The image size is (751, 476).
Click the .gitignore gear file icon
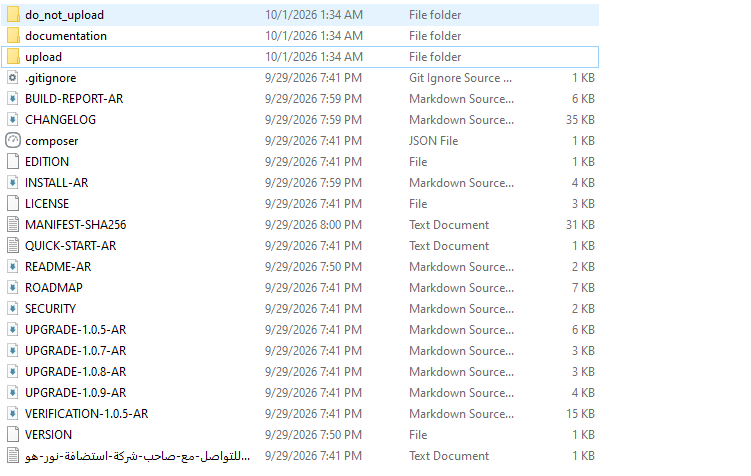point(13,78)
